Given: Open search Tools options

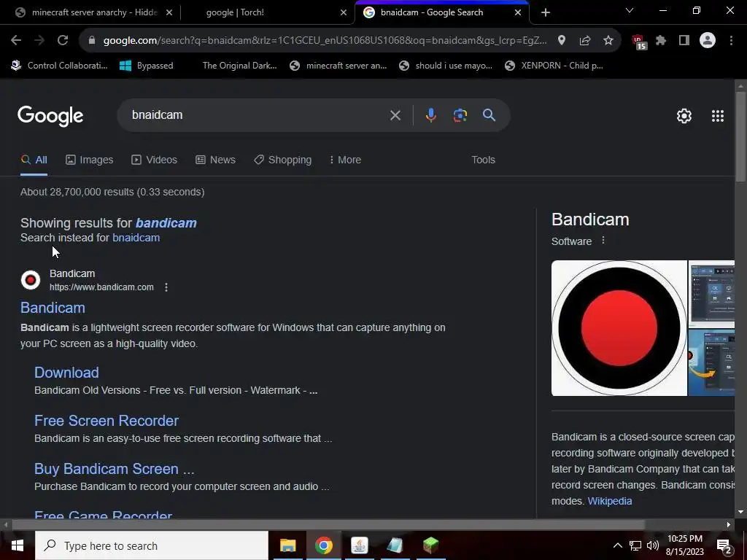Looking at the screenshot, I should (x=483, y=160).
